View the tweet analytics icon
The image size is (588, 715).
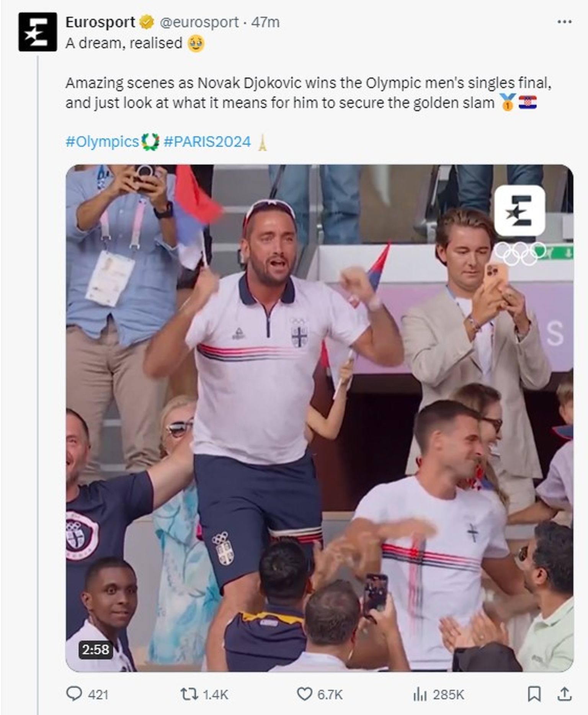point(420,694)
